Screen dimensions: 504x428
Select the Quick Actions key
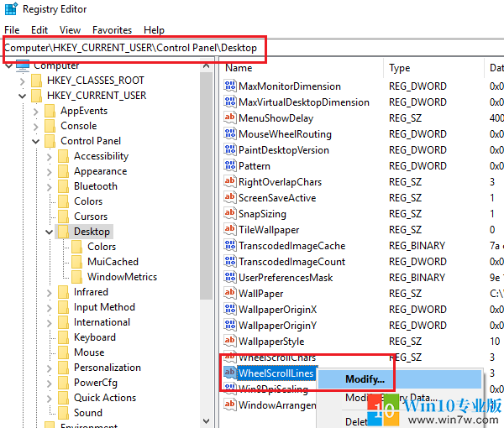tap(105, 398)
